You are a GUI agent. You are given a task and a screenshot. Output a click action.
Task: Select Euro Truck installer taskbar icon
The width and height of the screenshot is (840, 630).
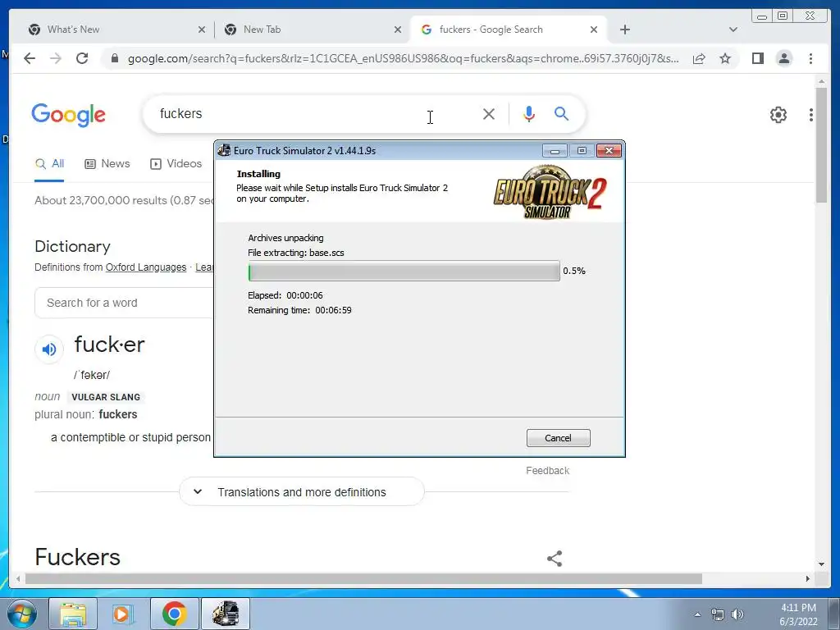226,614
